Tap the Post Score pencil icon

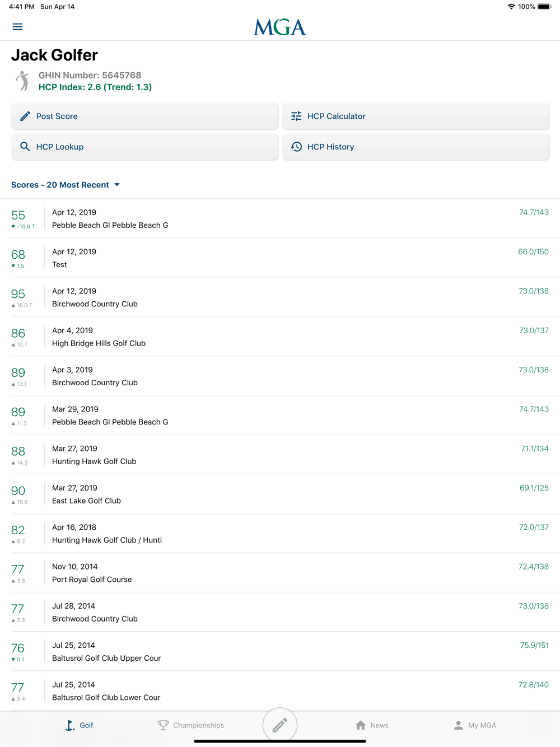25,116
